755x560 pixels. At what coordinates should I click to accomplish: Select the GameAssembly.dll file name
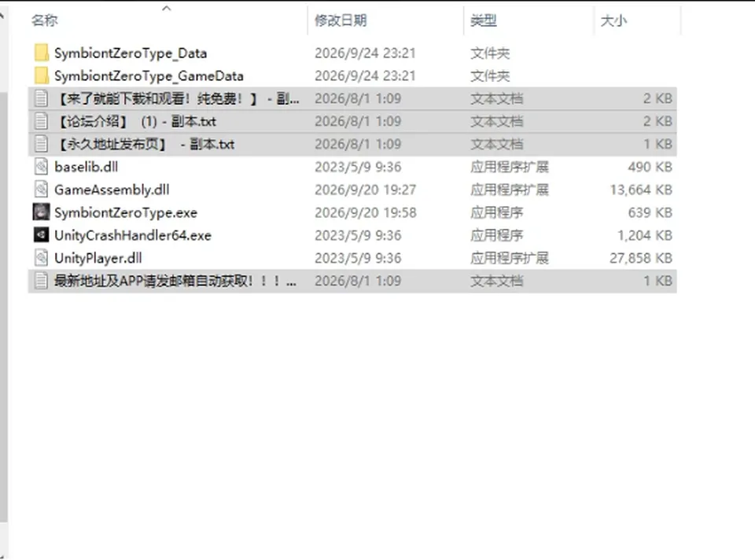point(112,190)
